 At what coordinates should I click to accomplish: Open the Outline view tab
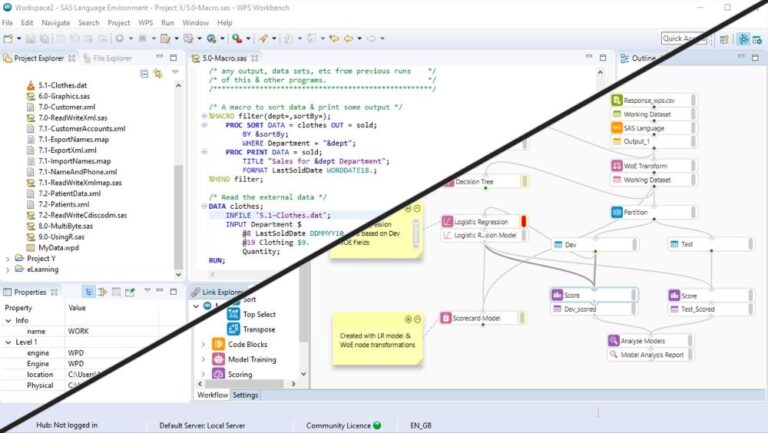[x=639, y=58]
